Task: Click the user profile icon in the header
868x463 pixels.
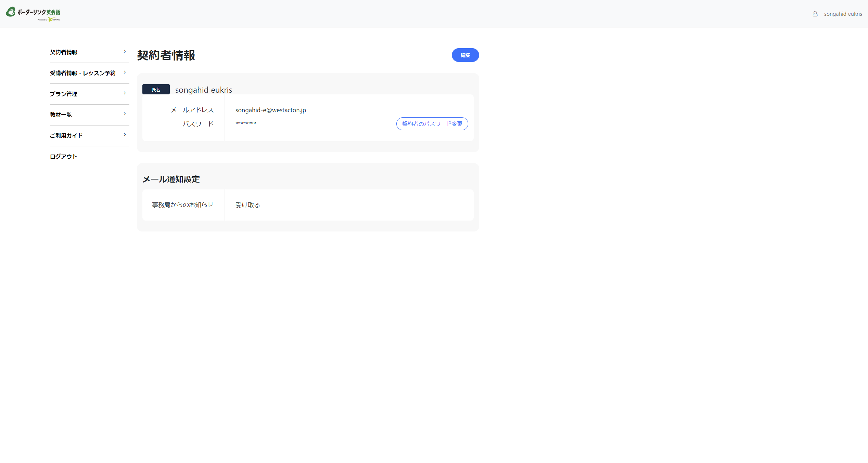Action: coord(815,14)
